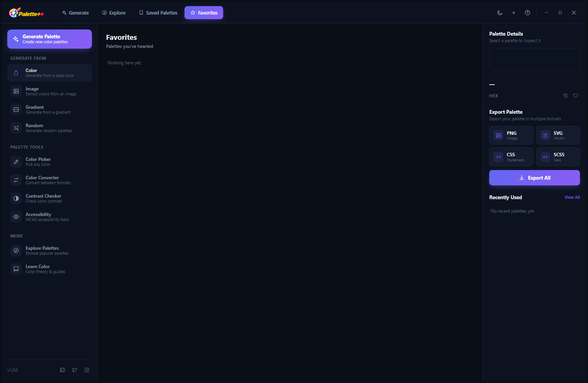Export palette as SVG vector
Viewport: 588px width, 383px height.
click(558, 135)
